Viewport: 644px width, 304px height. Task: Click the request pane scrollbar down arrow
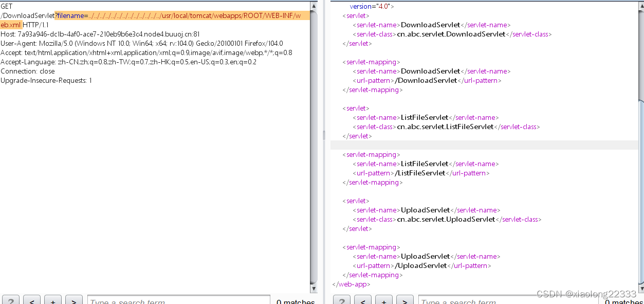point(314,289)
